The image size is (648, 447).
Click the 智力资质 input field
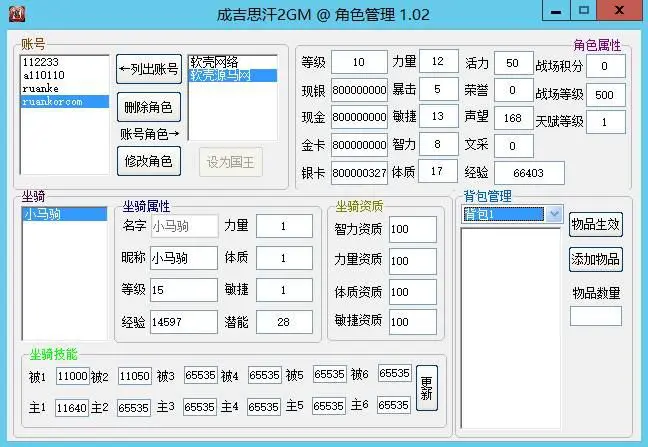pyautogui.click(x=412, y=229)
